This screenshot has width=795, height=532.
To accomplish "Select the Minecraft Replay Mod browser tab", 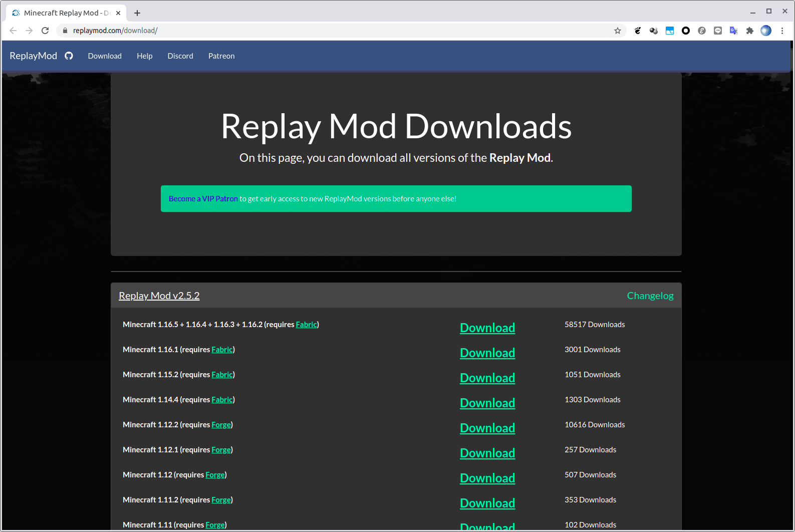I will (65, 13).
